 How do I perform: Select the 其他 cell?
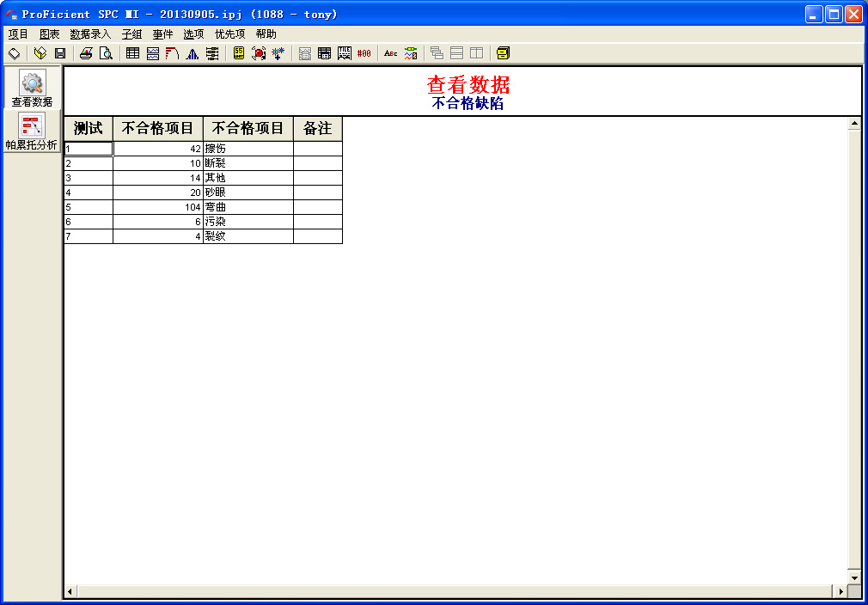pyautogui.click(x=248, y=178)
